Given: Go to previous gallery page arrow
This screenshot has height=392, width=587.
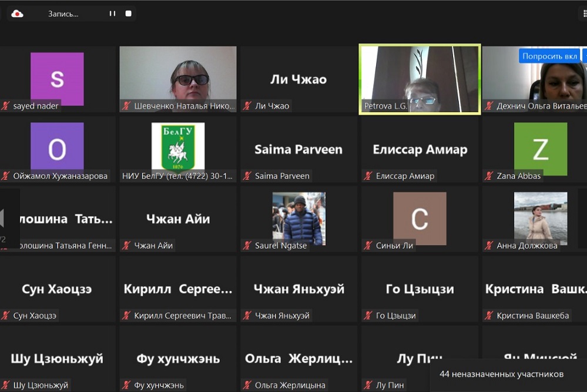Looking at the screenshot, I should [4, 219].
